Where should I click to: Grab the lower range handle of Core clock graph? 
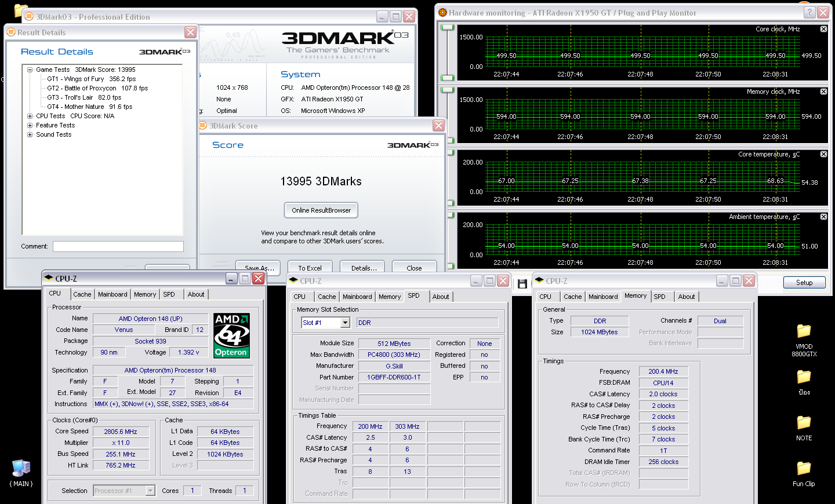[447, 78]
